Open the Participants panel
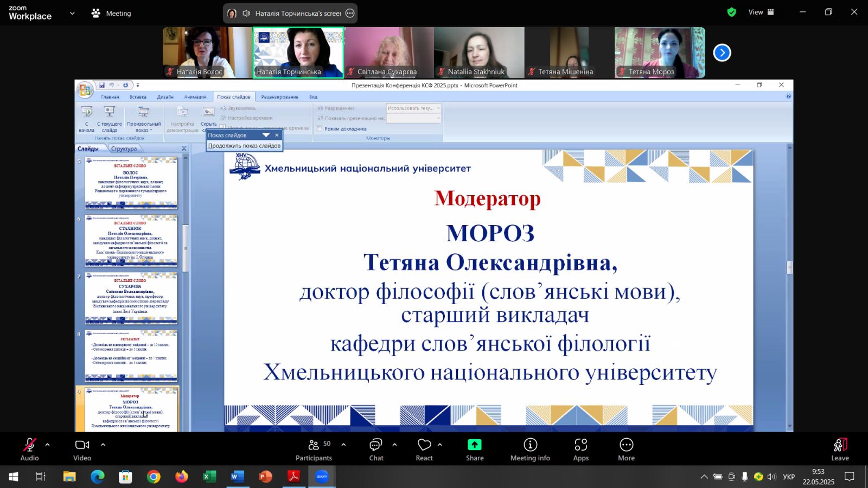Viewport: 868px width, 488px height. click(314, 445)
